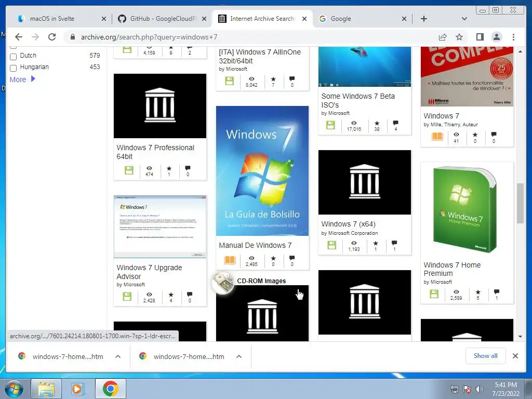This screenshot has height=399, width=532.
Task: Open a new tab with plus button
Action: 424,19
